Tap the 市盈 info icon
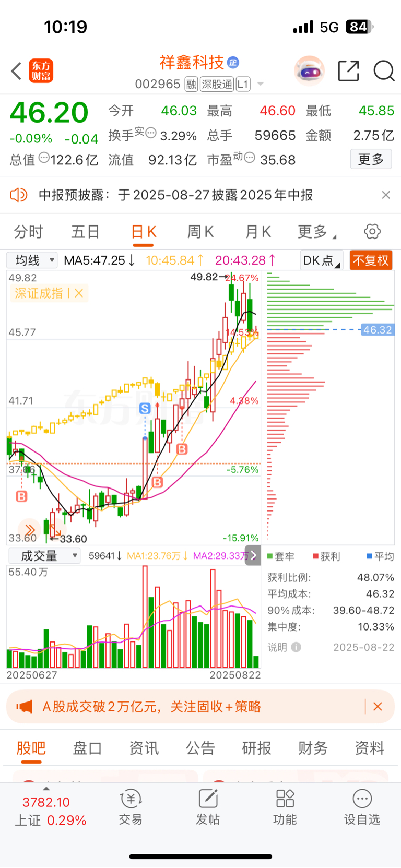 (x=250, y=157)
